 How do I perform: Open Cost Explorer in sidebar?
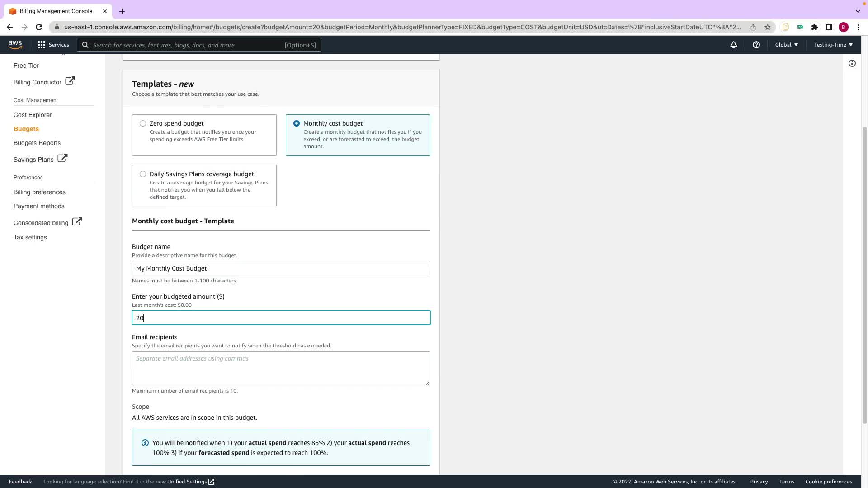coord(33,115)
